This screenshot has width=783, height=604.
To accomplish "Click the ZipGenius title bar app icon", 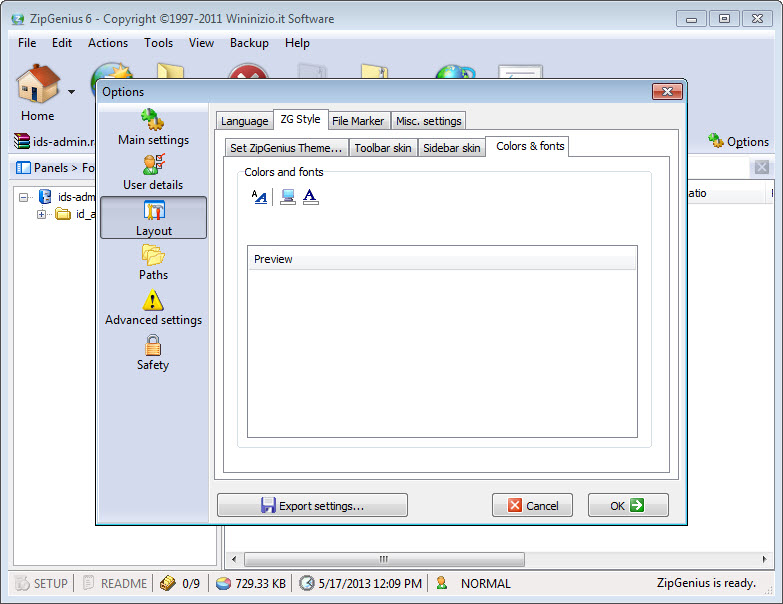I will tap(17, 19).
